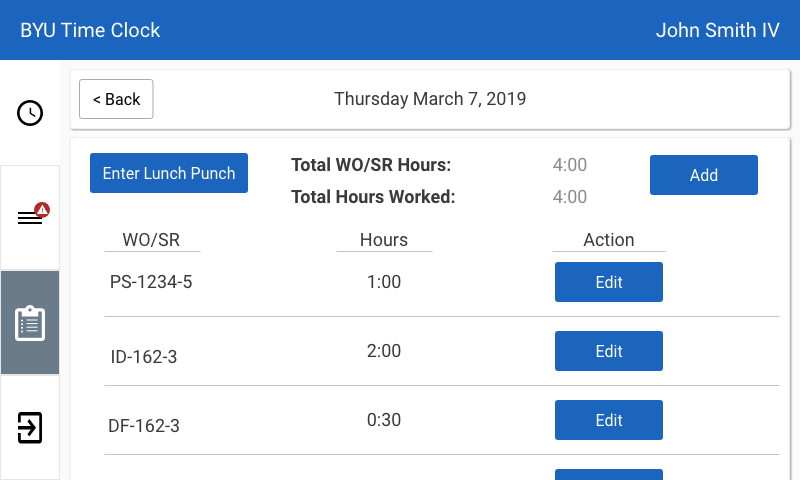The image size is (800, 480).
Task: Click the BYU Time Clock title
Action: coord(90,30)
